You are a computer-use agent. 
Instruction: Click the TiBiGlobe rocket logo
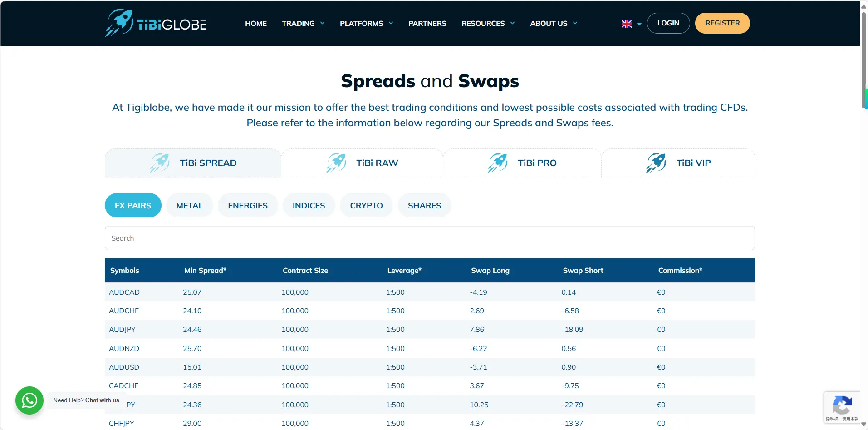click(x=156, y=23)
